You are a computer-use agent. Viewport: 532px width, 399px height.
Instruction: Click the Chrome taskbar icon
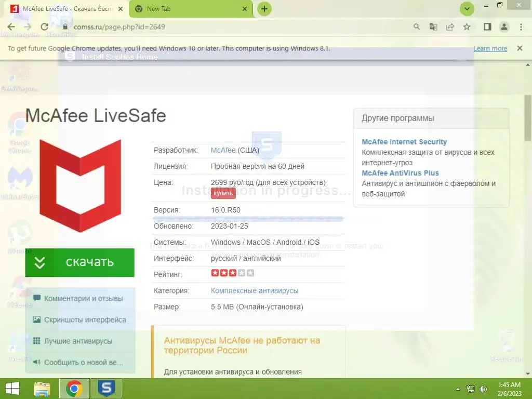[x=74, y=389]
